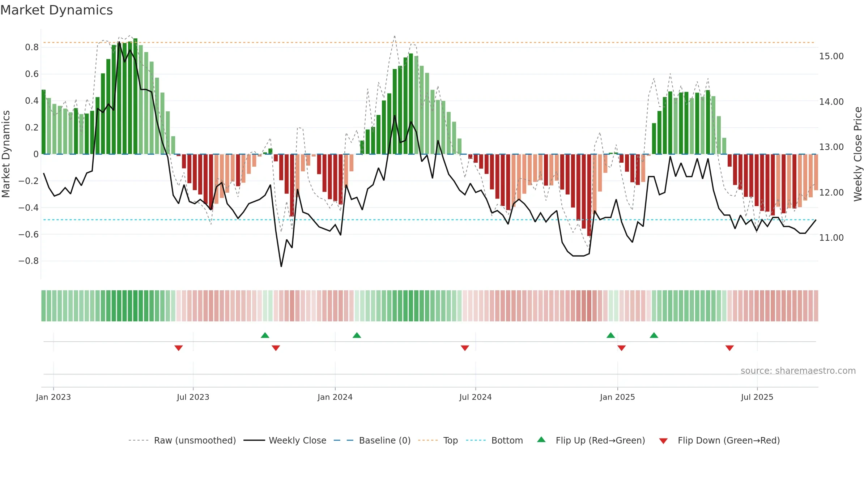Select the green flip-up marker just before Jan 2024
The width and height of the screenshot is (868, 488).
[x=265, y=335]
